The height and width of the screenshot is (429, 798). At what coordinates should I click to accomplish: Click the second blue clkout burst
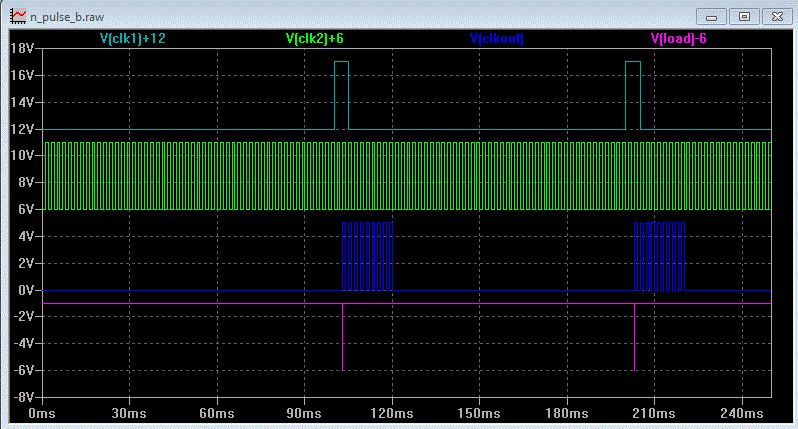tap(660, 256)
